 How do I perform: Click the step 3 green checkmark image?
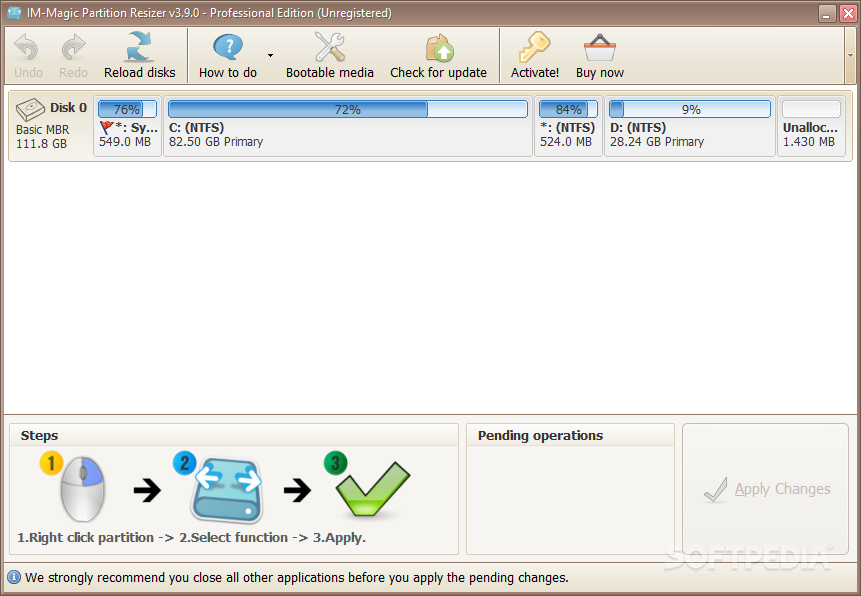tap(372, 489)
